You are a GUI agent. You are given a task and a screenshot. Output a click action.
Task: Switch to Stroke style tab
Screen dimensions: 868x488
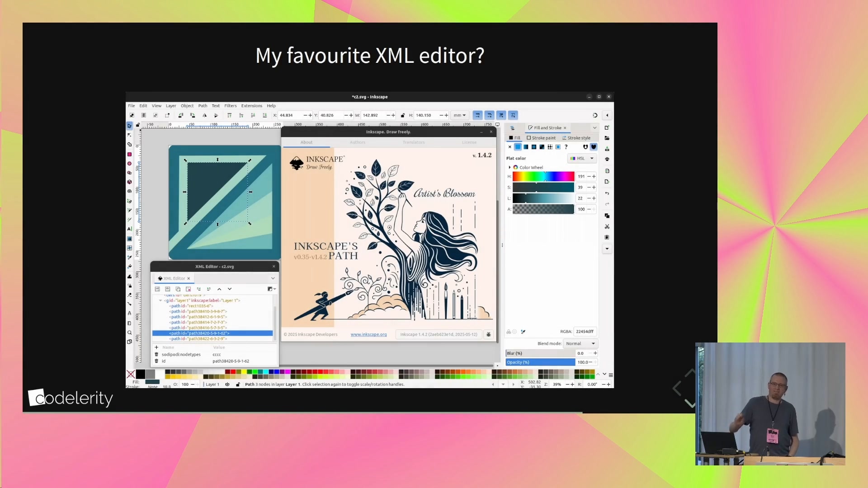pyautogui.click(x=576, y=138)
